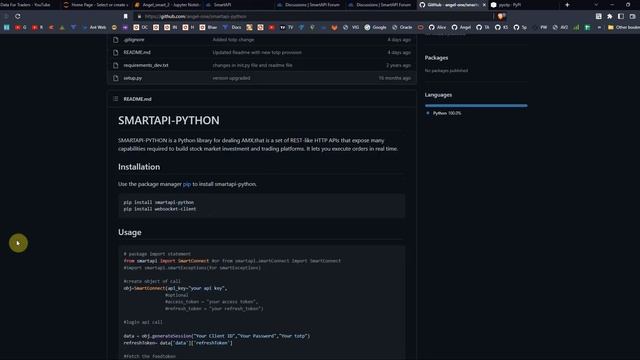Open the Sp GitHub bookmark

520,27
